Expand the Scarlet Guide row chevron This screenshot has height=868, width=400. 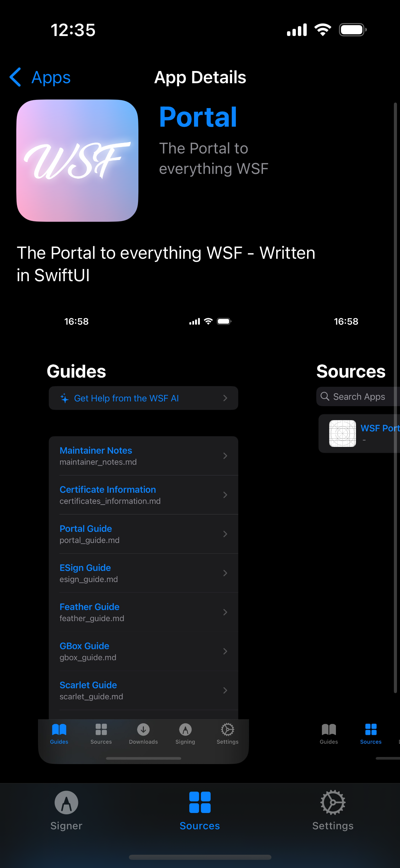[225, 690]
